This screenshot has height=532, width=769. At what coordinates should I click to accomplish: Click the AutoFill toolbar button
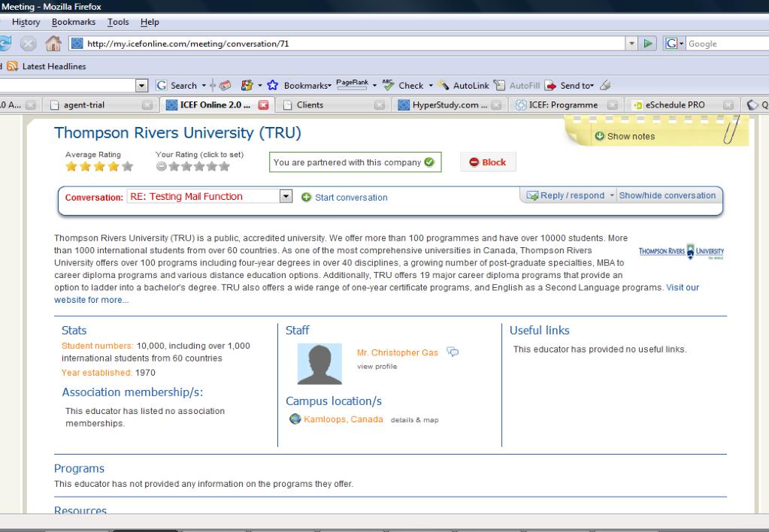517,86
